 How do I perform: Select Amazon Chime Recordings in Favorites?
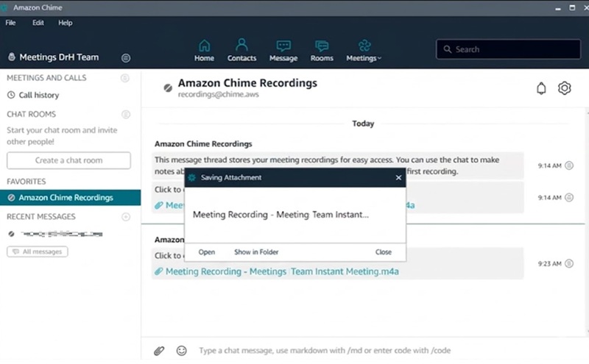point(70,198)
